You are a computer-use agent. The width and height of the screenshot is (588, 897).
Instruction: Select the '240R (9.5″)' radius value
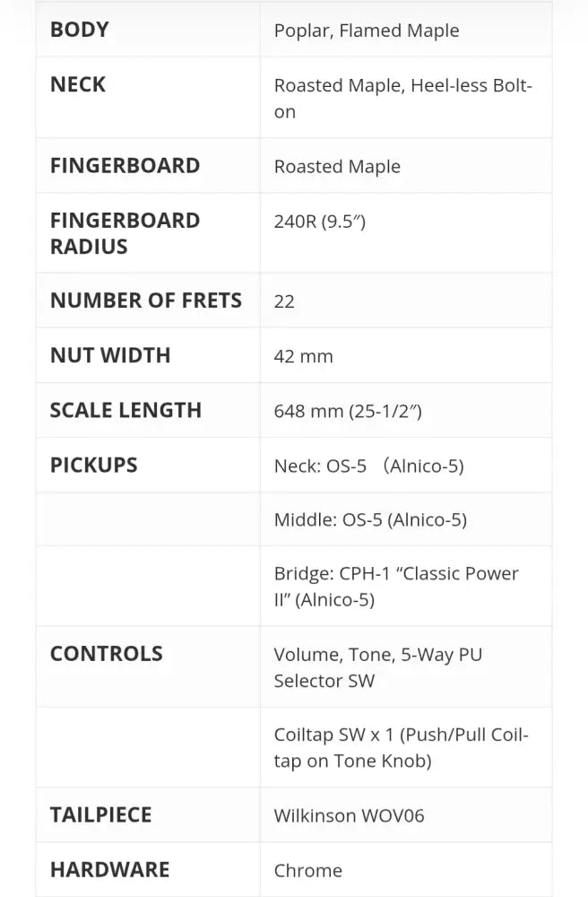pyautogui.click(x=319, y=221)
